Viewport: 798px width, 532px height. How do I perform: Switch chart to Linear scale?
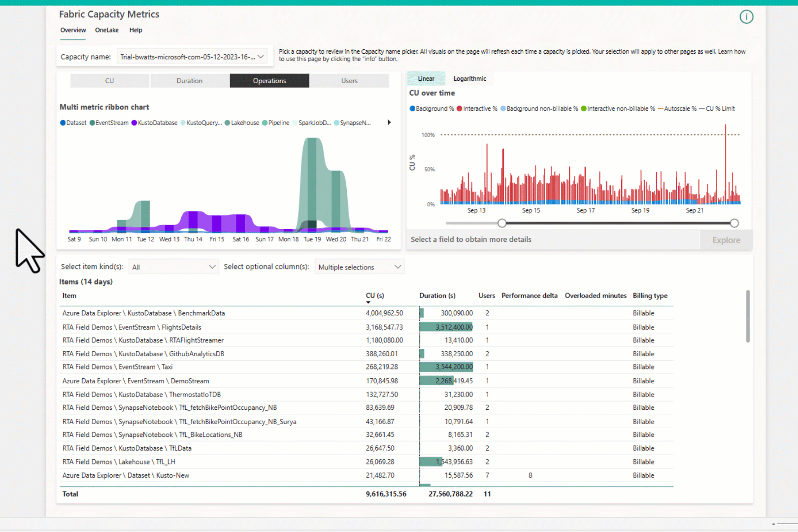click(426, 79)
